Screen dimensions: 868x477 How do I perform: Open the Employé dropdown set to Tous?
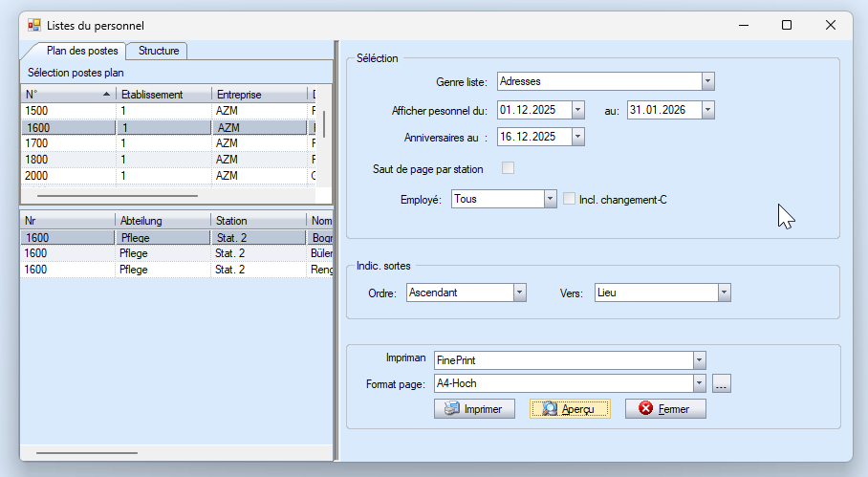click(x=550, y=199)
